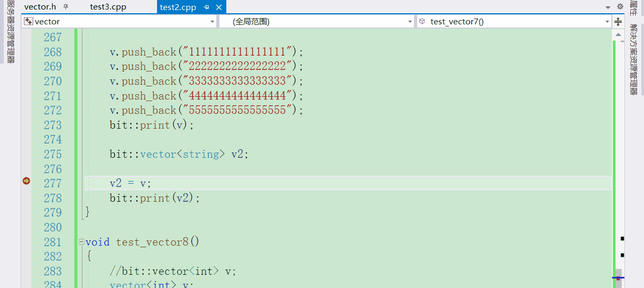Viewport: 644px width, 288px height.
Task: Click the vertical scrollbar thumb
Action: point(618,278)
